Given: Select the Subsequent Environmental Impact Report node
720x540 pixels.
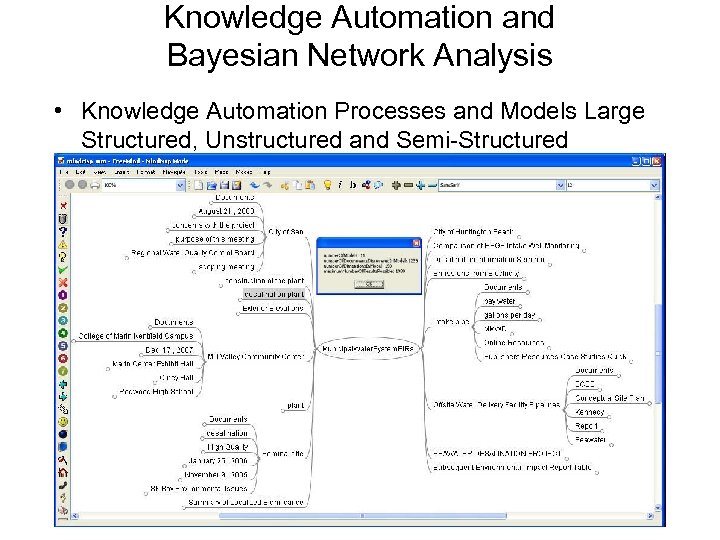Looking at the screenshot, I should pyautogui.click(x=512, y=467).
